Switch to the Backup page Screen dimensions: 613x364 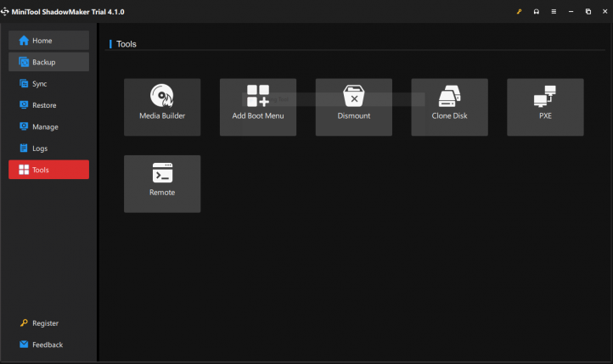49,62
